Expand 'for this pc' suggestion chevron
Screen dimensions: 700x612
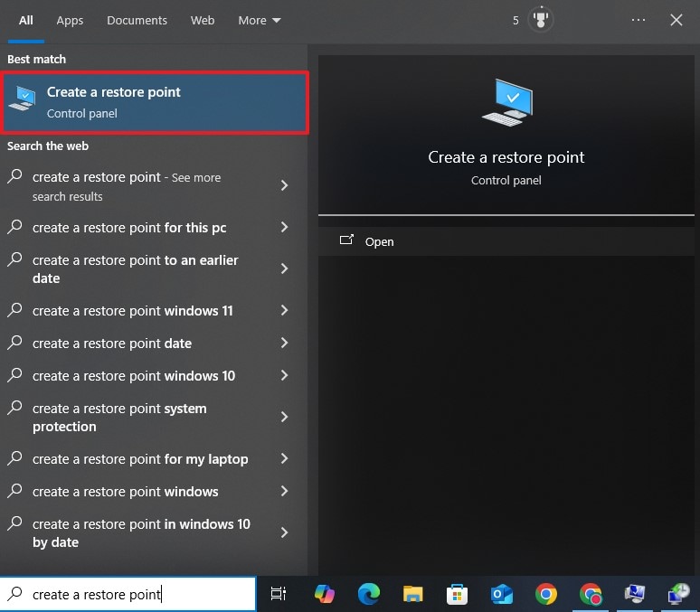coord(284,227)
